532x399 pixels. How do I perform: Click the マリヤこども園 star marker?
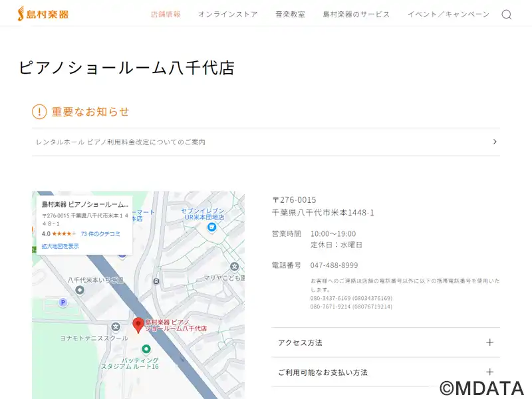coord(235,267)
